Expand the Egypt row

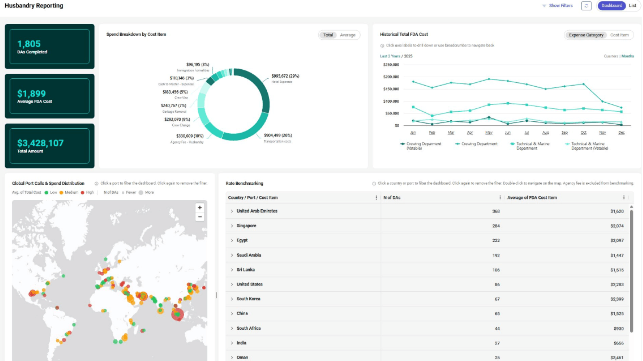click(x=232, y=240)
